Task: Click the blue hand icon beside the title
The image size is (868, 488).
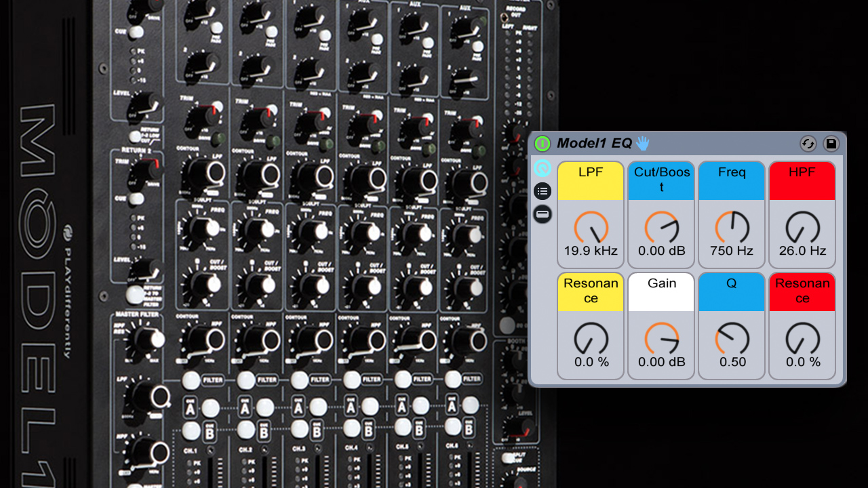Action: tap(642, 143)
